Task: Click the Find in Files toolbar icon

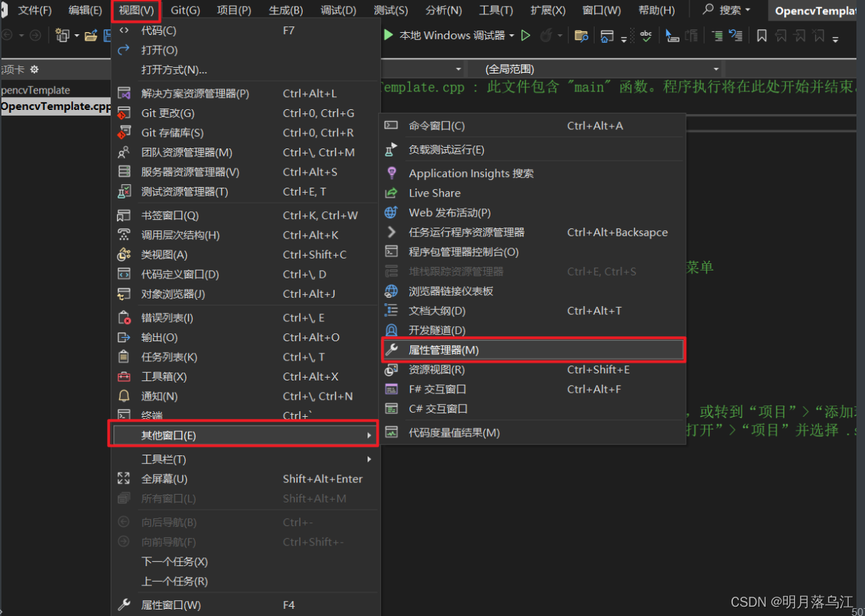Action: tap(580, 36)
